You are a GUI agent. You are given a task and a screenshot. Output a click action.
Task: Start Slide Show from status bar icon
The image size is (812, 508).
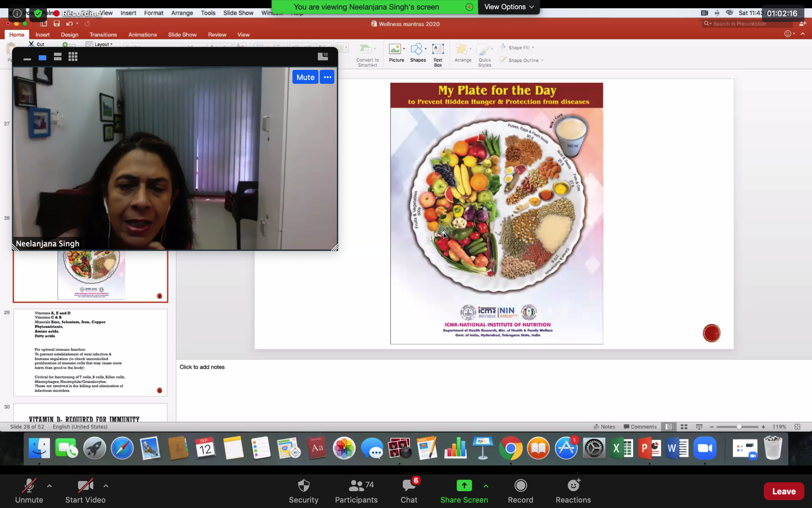(x=699, y=427)
